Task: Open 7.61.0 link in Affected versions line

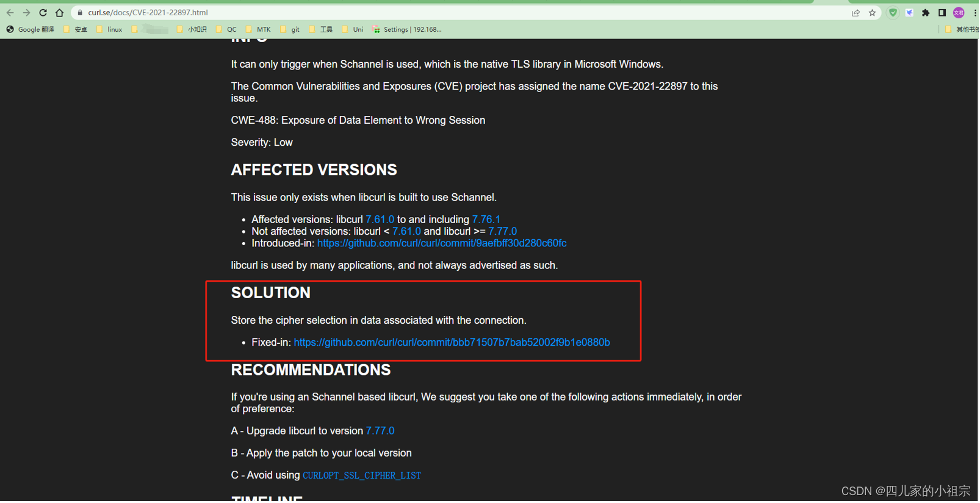Action: [380, 219]
